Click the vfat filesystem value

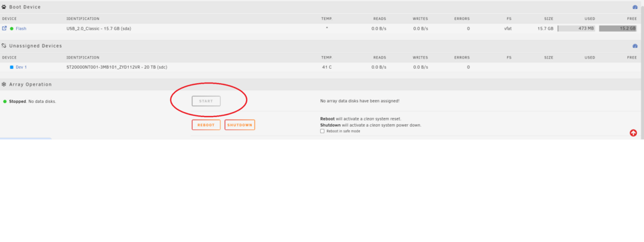[507, 29]
